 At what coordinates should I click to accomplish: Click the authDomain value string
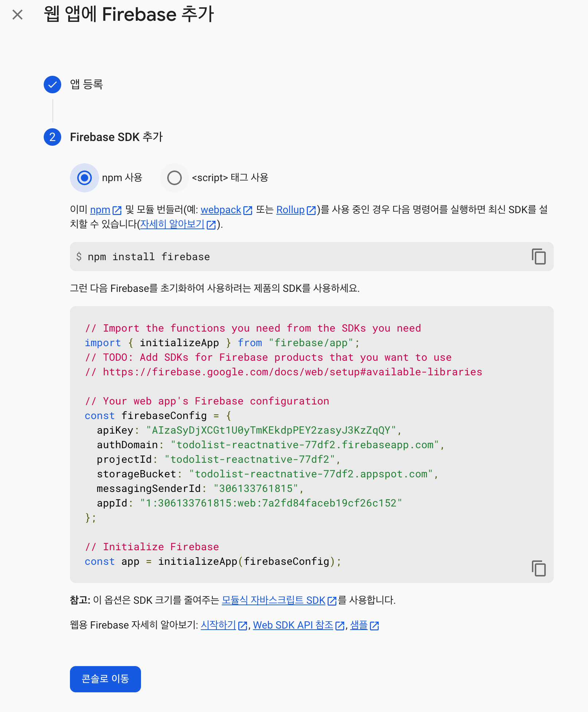[x=305, y=445]
